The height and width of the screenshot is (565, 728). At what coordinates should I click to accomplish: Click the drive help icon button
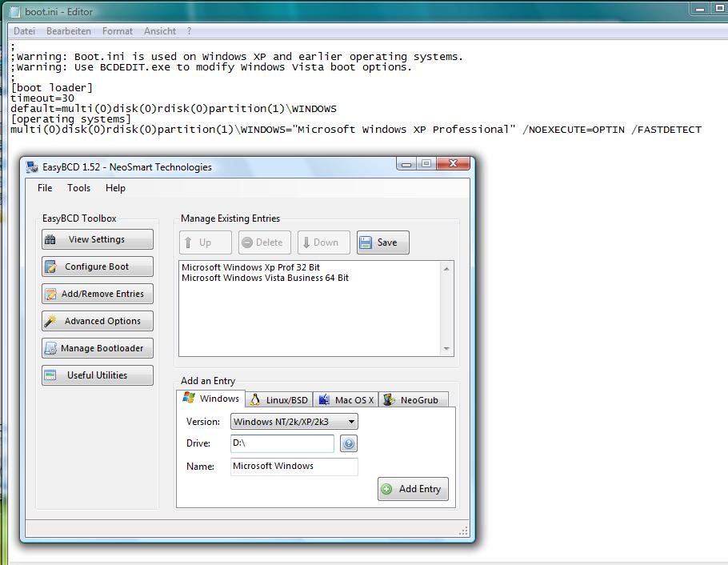click(x=349, y=443)
